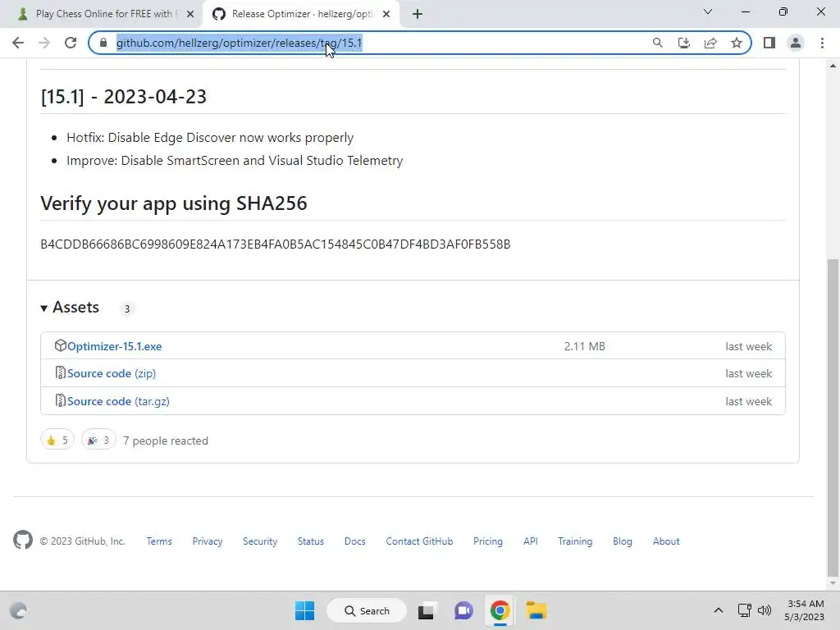Viewport: 840px width, 630px height.
Task: Open the Terms footer link
Action: [x=159, y=541]
